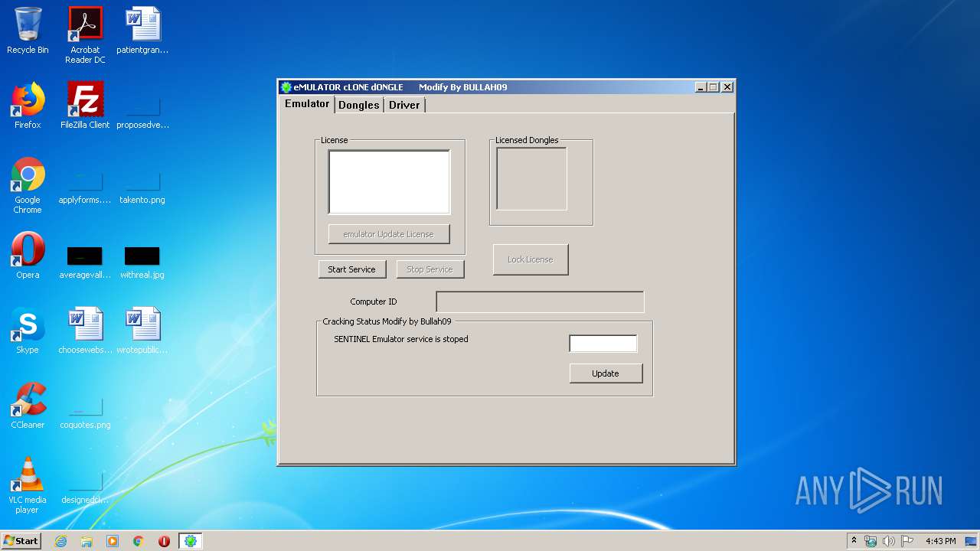
Task: Close the emulator window
Action: click(x=727, y=87)
